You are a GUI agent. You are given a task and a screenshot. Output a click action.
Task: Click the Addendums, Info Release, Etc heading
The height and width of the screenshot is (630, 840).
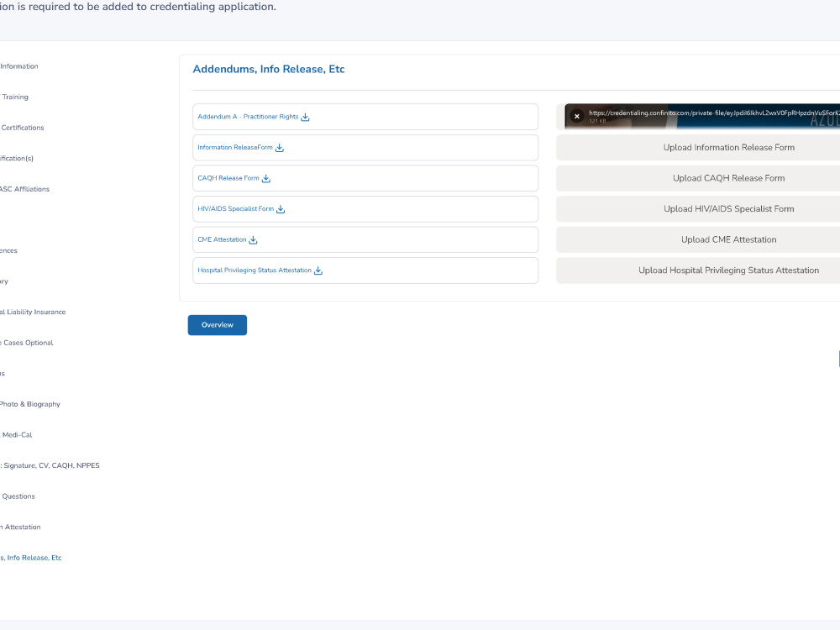[269, 69]
